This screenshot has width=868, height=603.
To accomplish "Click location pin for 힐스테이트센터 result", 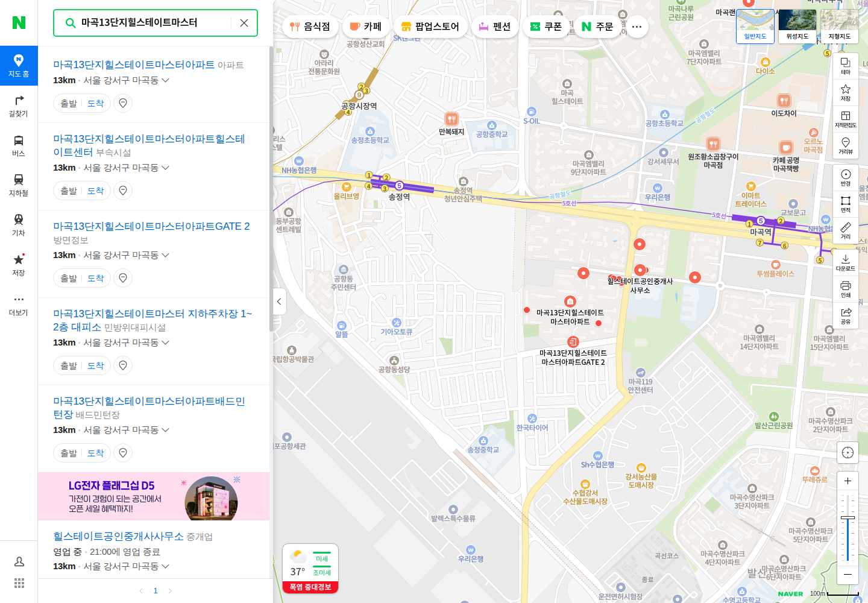I will [123, 191].
